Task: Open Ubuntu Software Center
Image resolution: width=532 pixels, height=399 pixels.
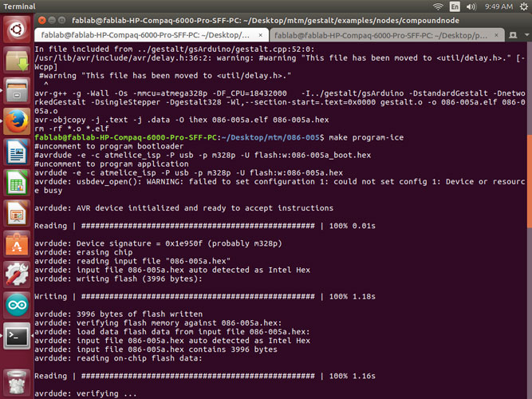Action: (x=17, y=244)
